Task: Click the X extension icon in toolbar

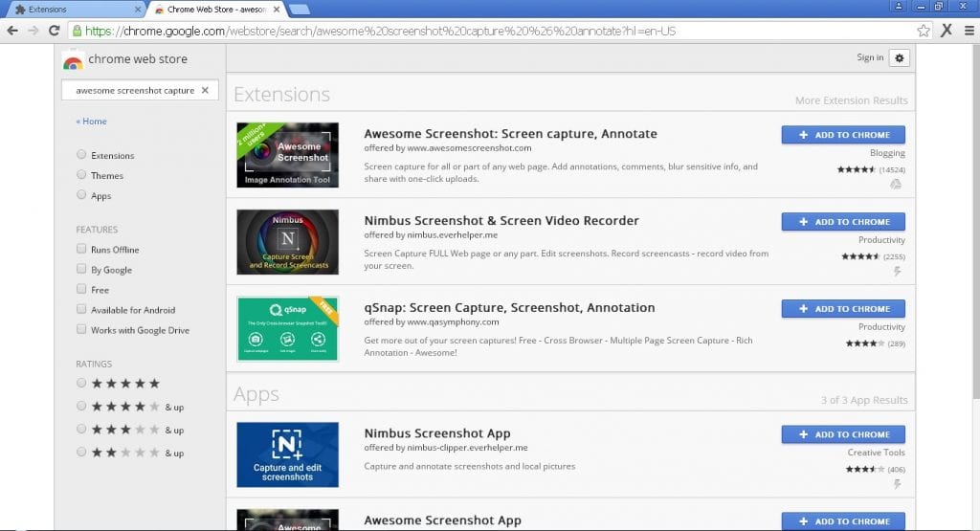Action: (946, 31)
